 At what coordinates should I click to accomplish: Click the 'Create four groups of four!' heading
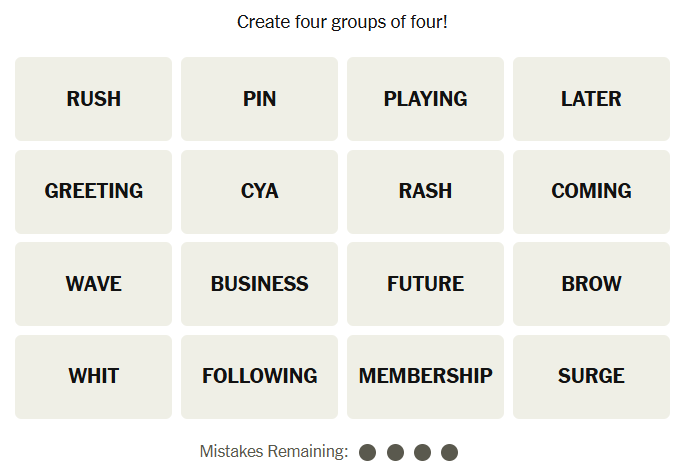[x=342, y=21]
